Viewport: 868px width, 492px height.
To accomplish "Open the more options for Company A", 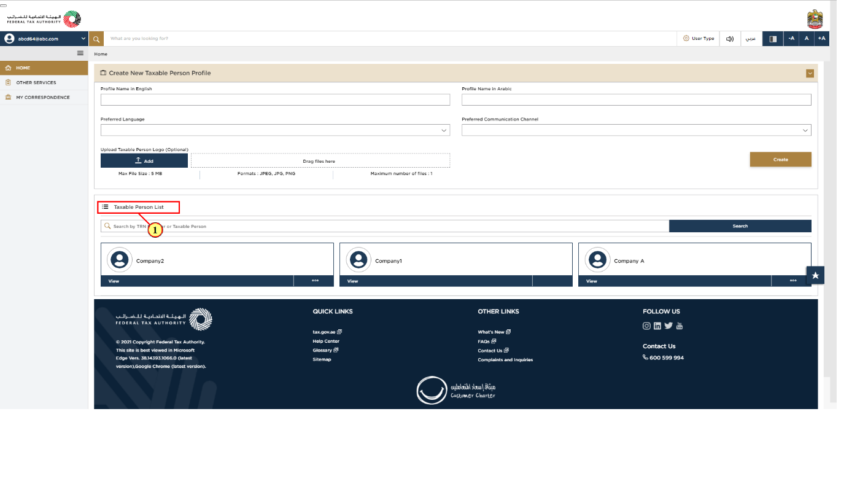I will (792, 281).
